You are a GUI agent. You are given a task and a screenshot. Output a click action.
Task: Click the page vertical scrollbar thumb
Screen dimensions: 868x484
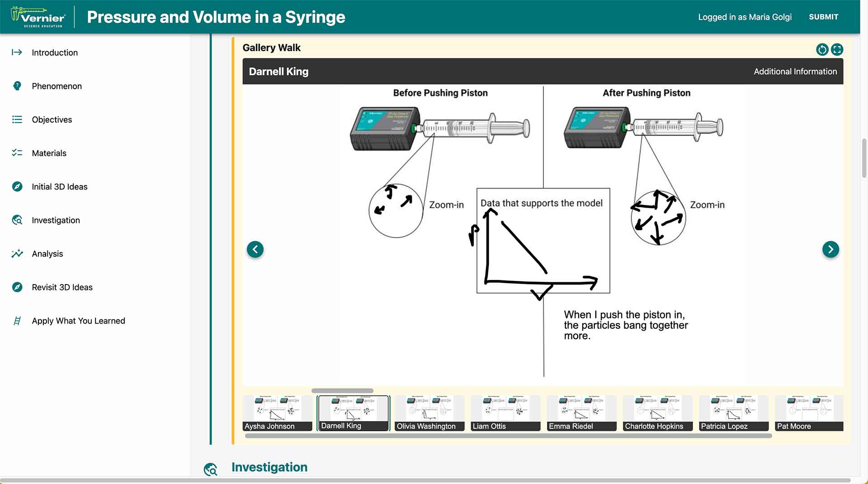pyautogui.click(x=864, y=158)
